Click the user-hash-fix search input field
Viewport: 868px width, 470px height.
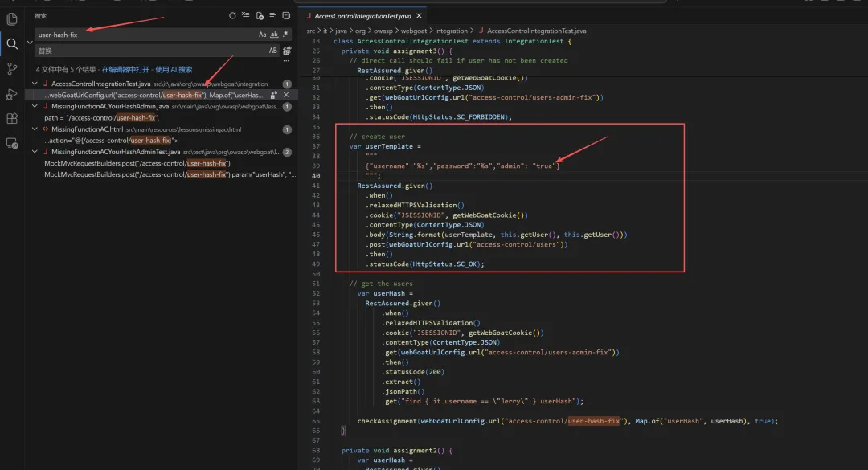coord(147,35)
